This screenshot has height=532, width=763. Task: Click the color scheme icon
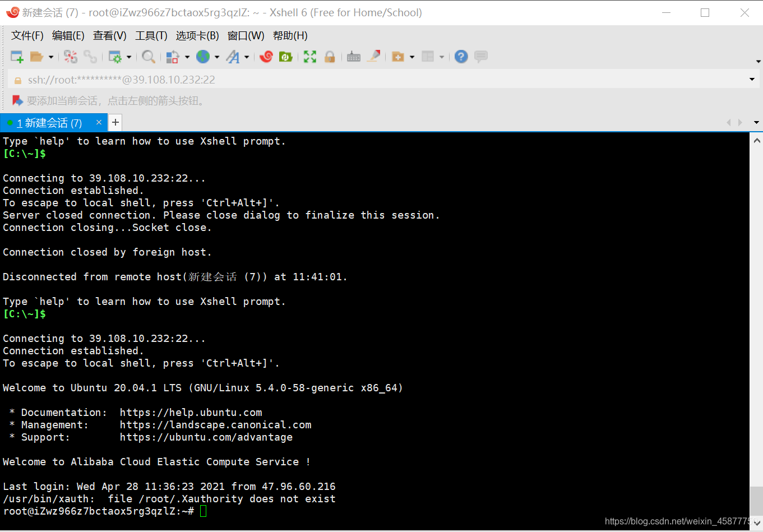tap(173, 57)
